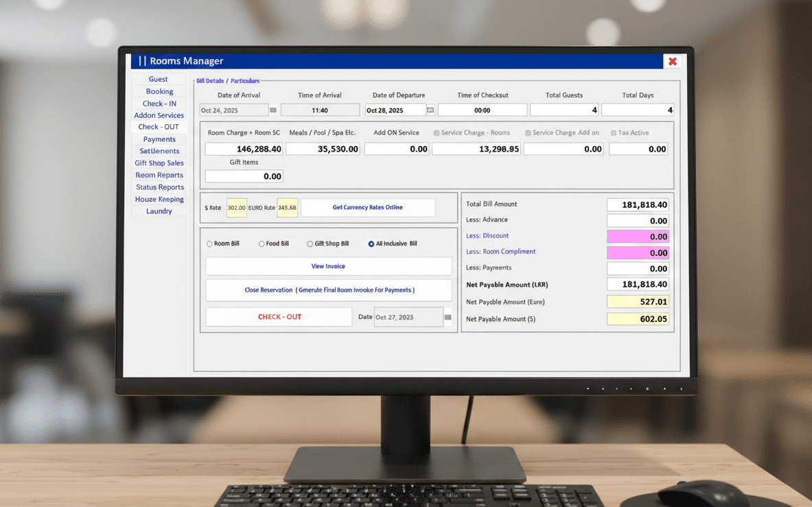Select the Bill Details / Particulars tab
Screen dimensions: 812x507
coord(227,80)
